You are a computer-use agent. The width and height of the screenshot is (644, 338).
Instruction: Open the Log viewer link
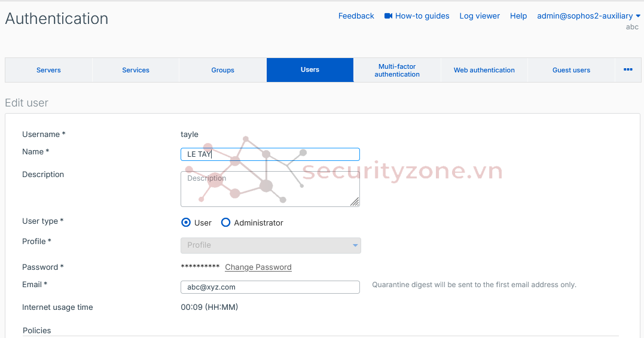pos(480,16)
